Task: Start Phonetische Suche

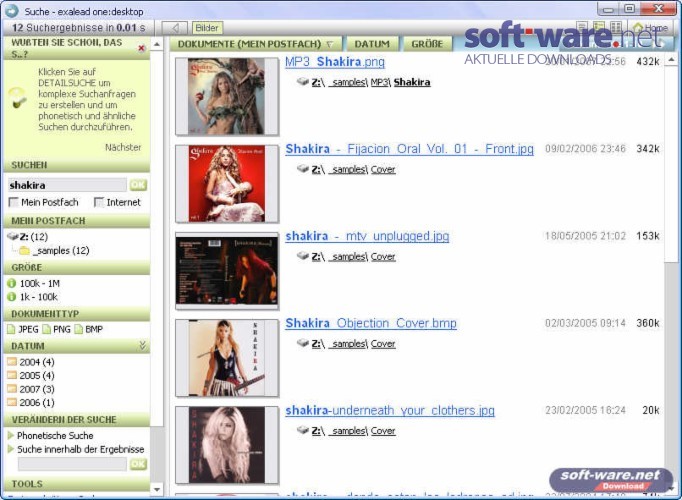Action: click(x=50, y=436)
